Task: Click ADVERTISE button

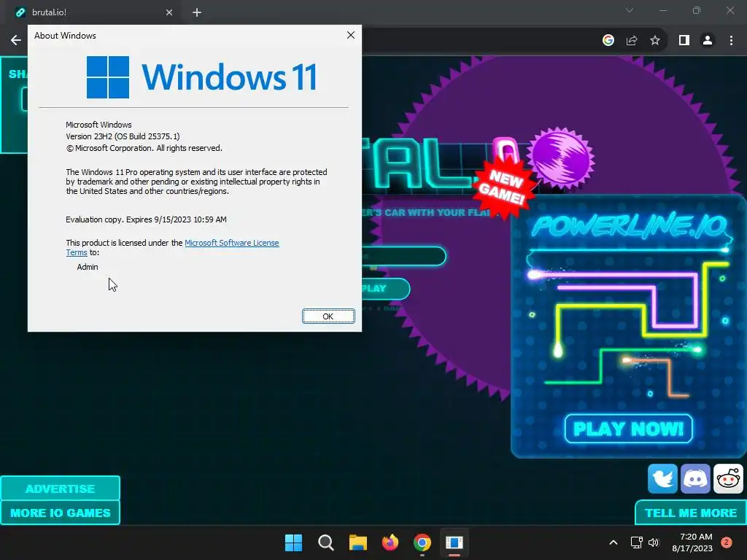Action: [60, 489]
